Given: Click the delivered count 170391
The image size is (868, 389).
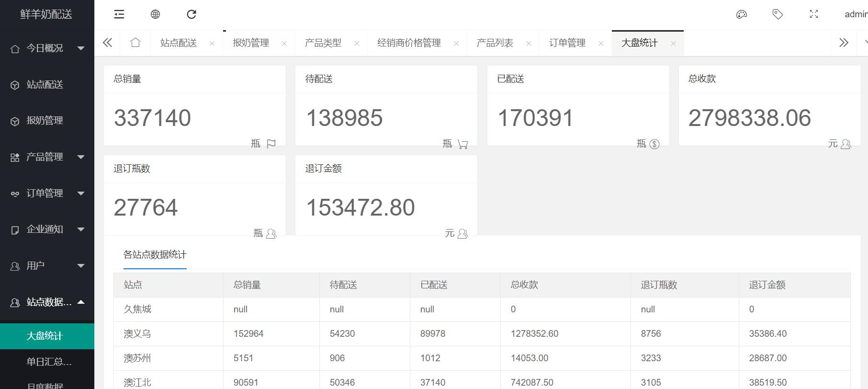Looking at the screenshot, I should point(535,118).
